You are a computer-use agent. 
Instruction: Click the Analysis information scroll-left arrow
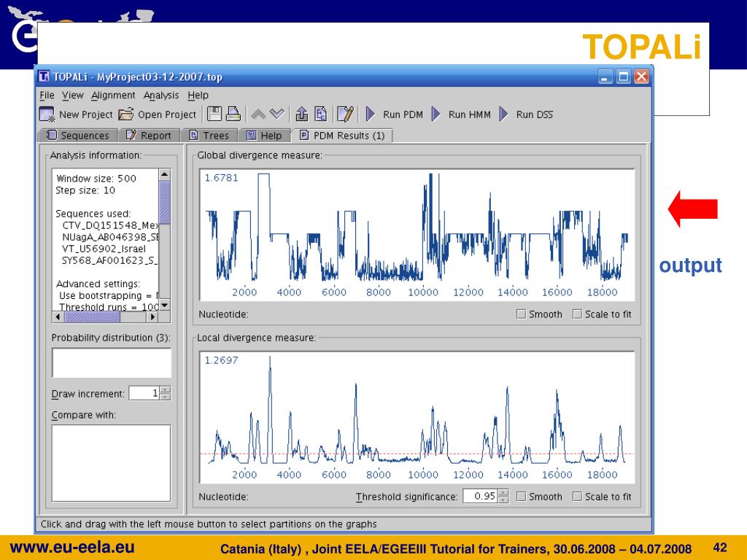[58, 316]
